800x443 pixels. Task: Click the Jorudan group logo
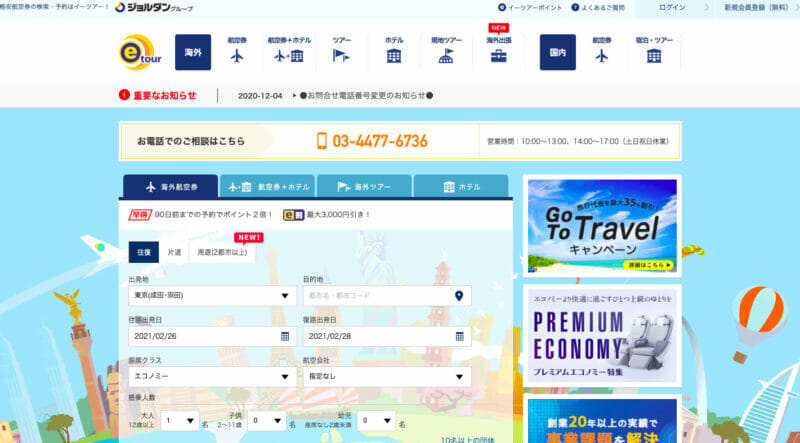(154, 7)
